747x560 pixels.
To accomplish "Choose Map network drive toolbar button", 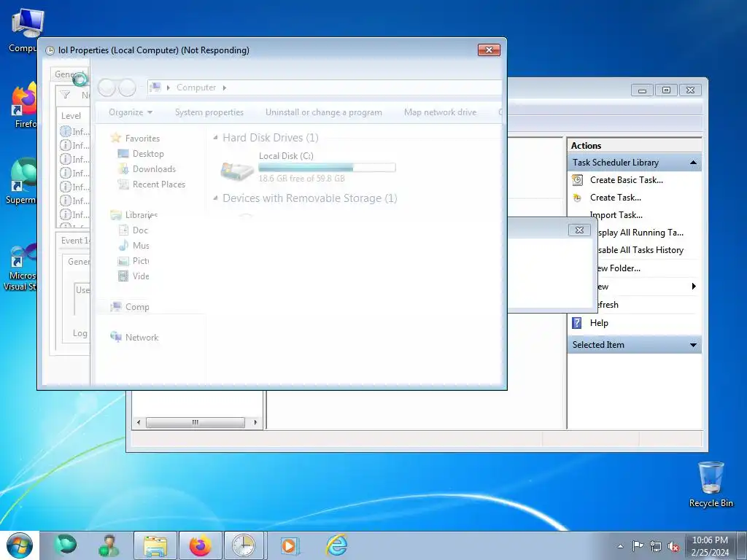I will (440, 112).
